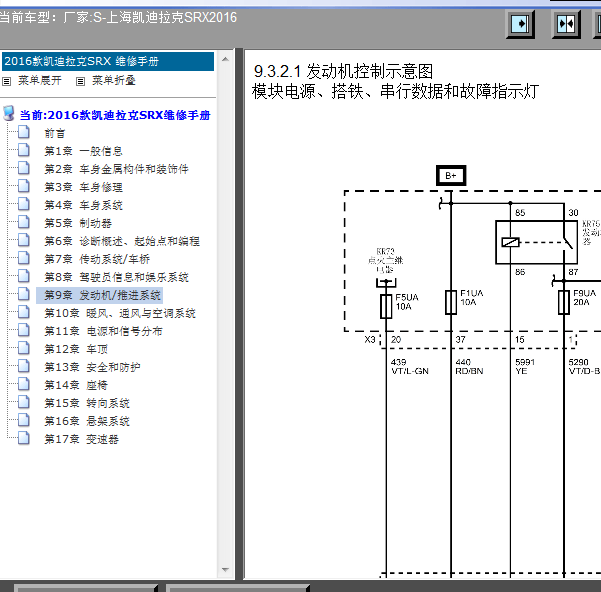Click the 菜单展开 expand menu link
The image size is (601, 592).
point(40,80)
